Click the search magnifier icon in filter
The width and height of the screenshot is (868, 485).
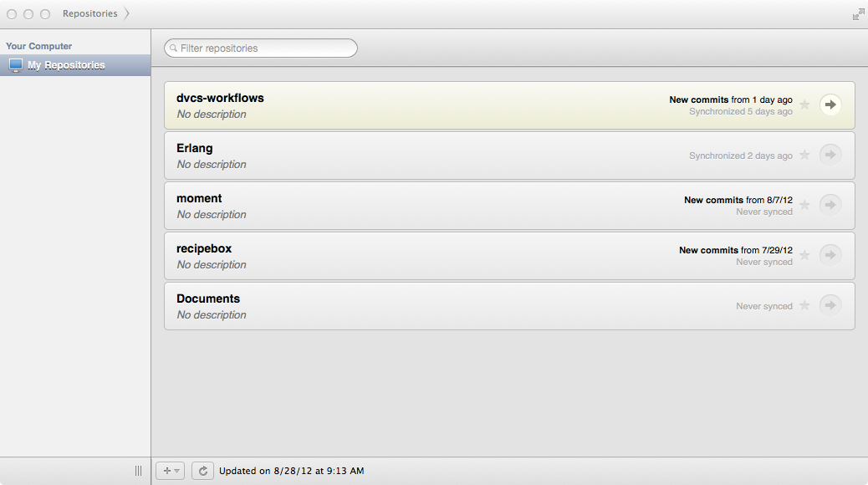pyautogui.click(x=173, y=48)
